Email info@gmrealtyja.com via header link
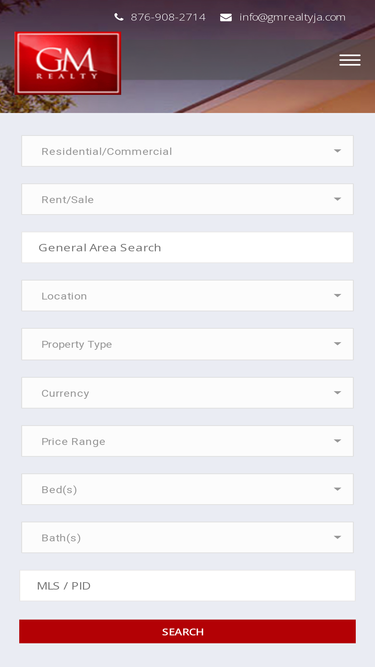 292,17
